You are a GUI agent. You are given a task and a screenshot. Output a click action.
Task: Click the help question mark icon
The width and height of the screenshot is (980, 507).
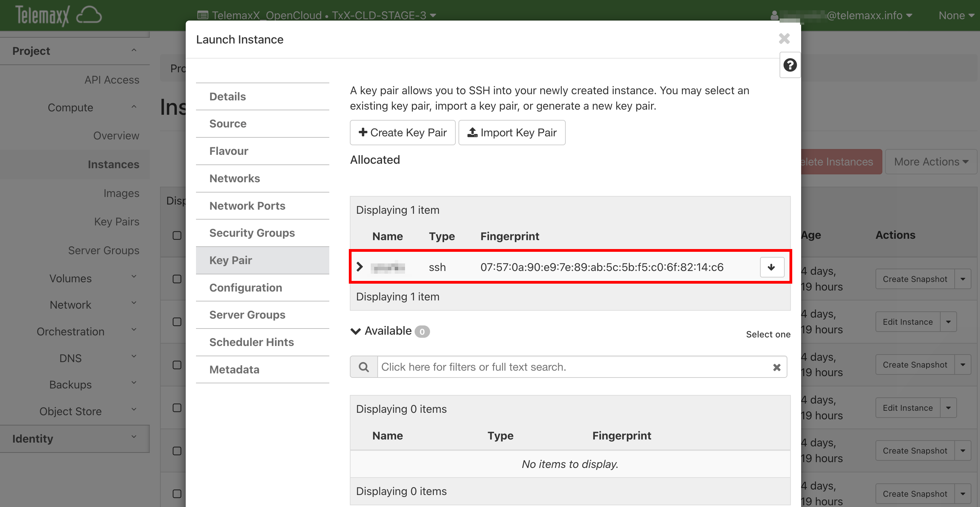(790, 65)
